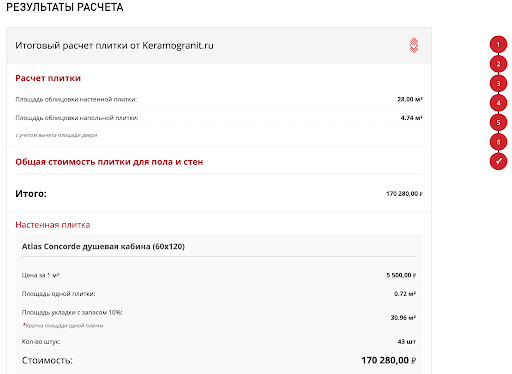Select the final checkmark step
Viewport: 512px width, 374px height.
(x=498, y=161)
